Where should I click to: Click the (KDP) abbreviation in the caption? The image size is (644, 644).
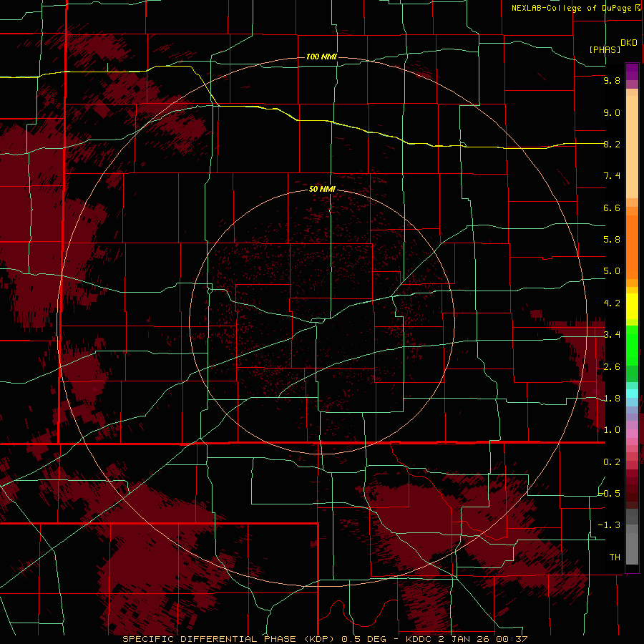pos(320,639)
